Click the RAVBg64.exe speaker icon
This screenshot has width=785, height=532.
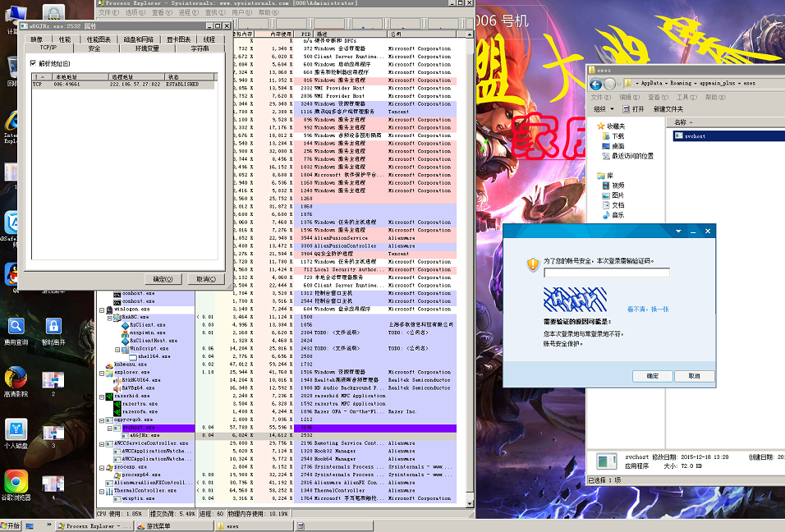point(117,388)
